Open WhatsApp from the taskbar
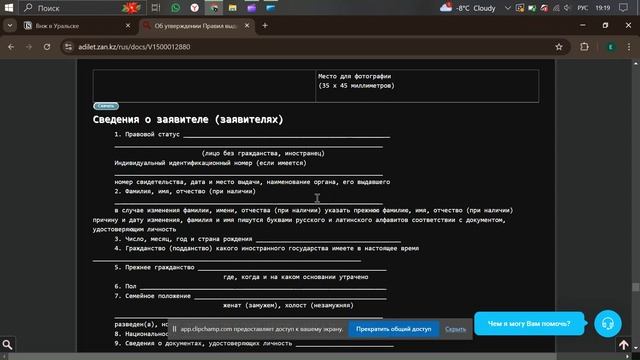 176,8
